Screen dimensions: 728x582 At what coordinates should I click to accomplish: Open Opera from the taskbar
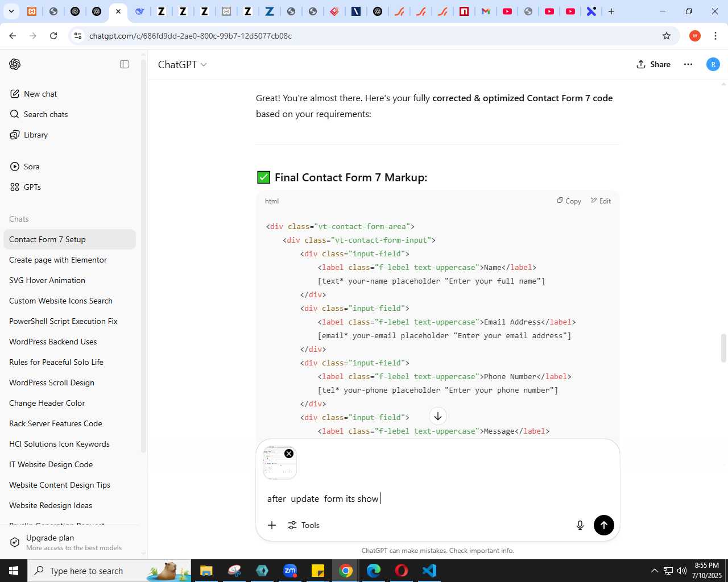(x=402, y=571)
